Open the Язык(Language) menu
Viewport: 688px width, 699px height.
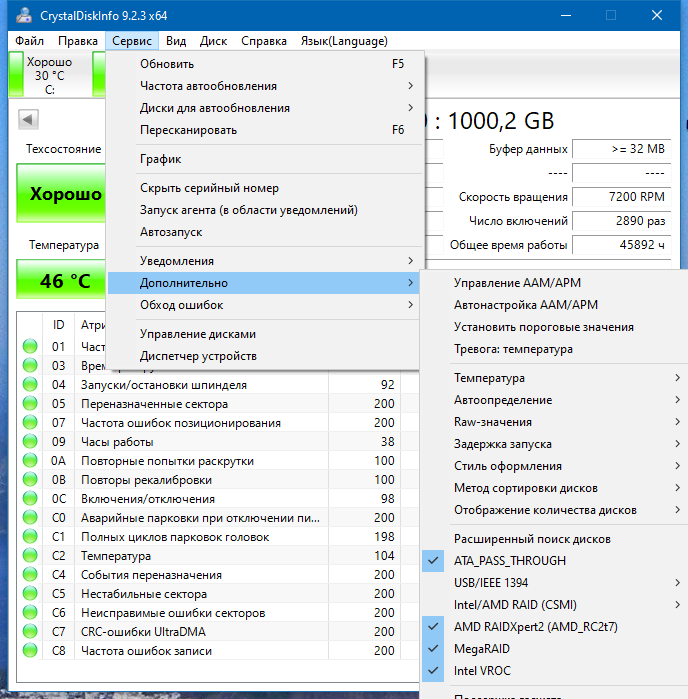(x=344, y=41)
